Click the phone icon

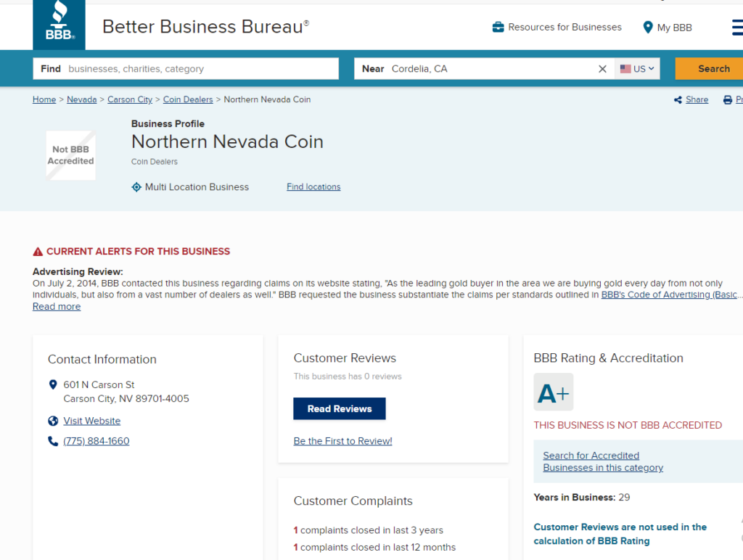tap(53, 441)
